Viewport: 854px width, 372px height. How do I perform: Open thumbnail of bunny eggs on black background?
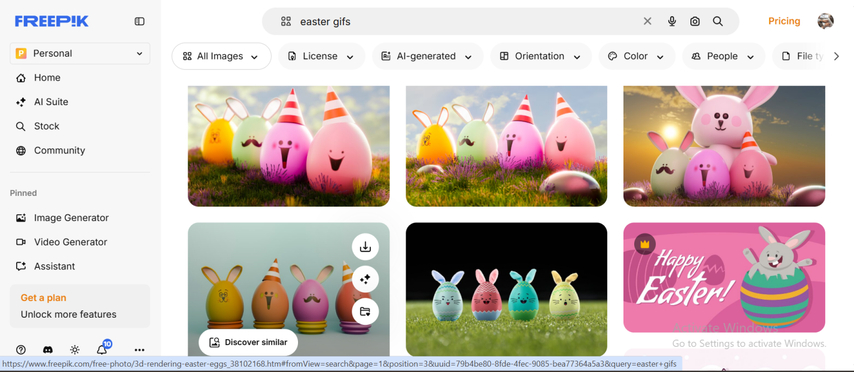507,289
